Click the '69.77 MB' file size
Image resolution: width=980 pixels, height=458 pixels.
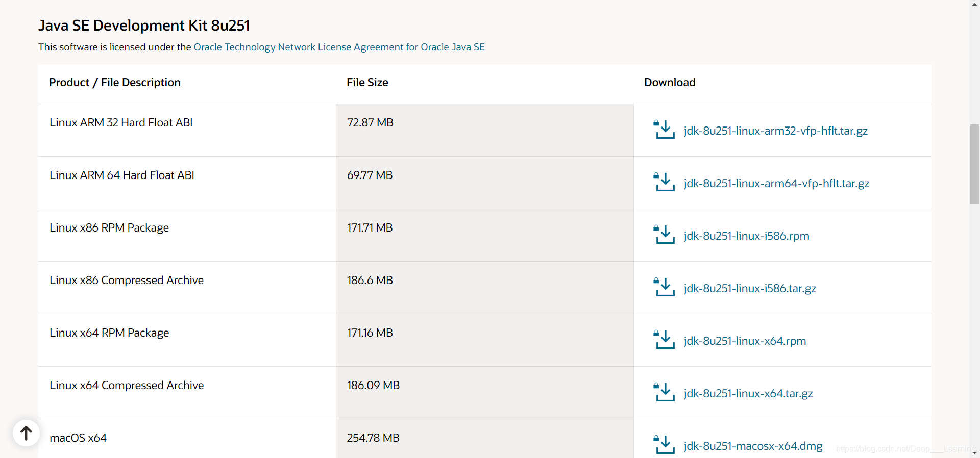370,175
